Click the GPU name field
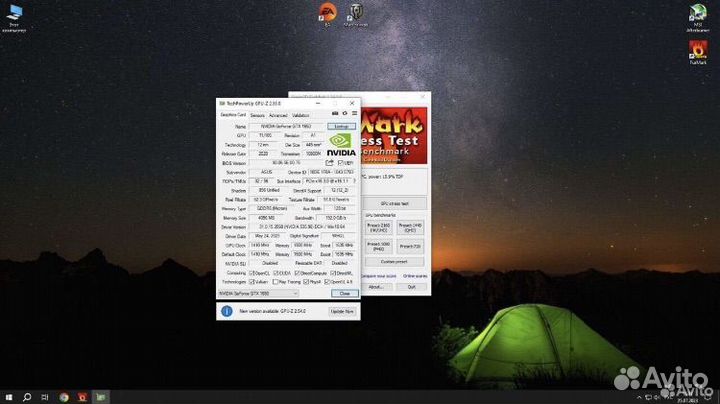The width and height of the screenshot is (720, 404). pyautogui.click(x=286, y=126)
